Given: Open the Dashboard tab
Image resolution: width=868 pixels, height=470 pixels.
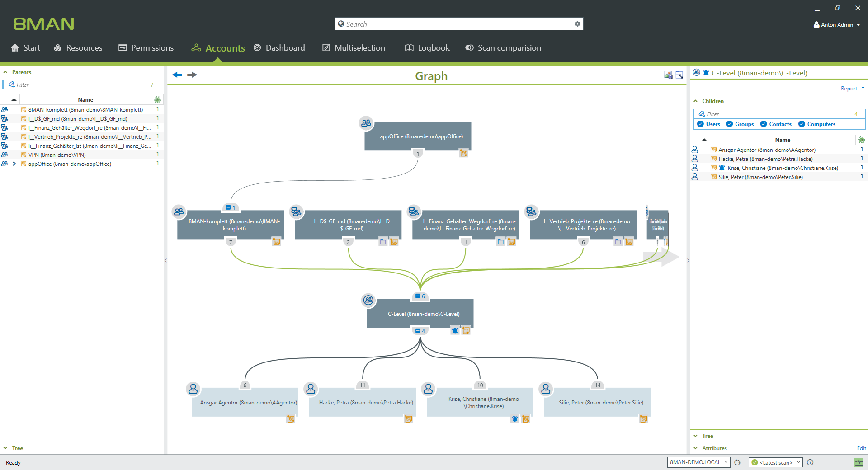Looking at the screenshot, I should tap(279, 48).
